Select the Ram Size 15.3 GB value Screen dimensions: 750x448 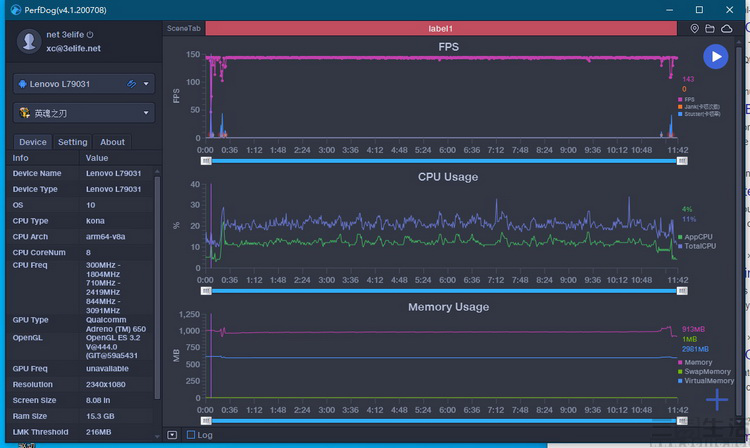(x=100, y=416)
